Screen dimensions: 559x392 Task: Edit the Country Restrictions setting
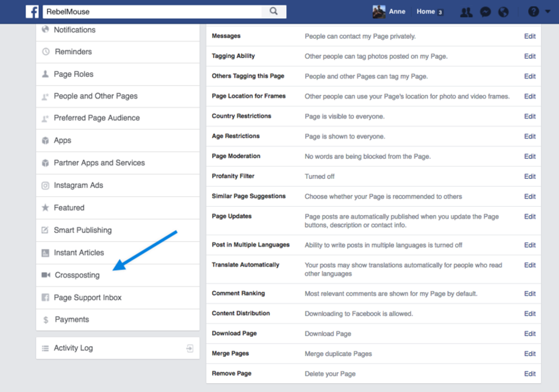530,116
